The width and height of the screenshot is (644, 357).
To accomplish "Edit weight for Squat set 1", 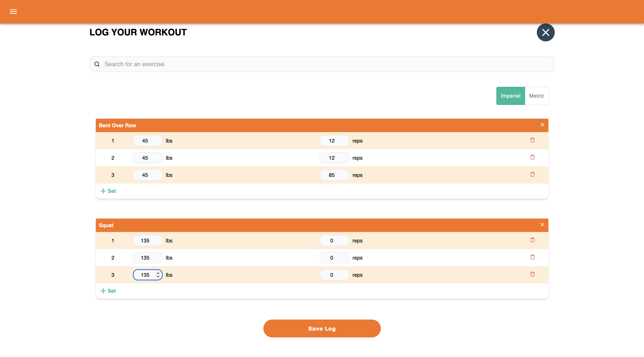I will coord(148,241).
